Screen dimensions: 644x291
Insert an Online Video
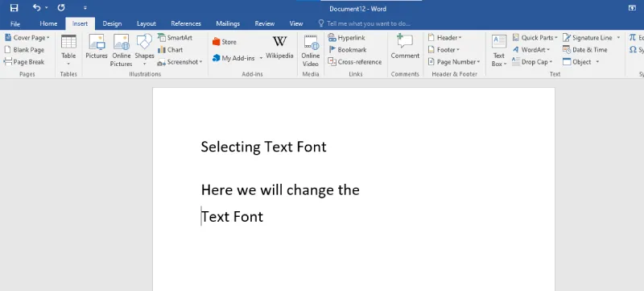[311, 50]
